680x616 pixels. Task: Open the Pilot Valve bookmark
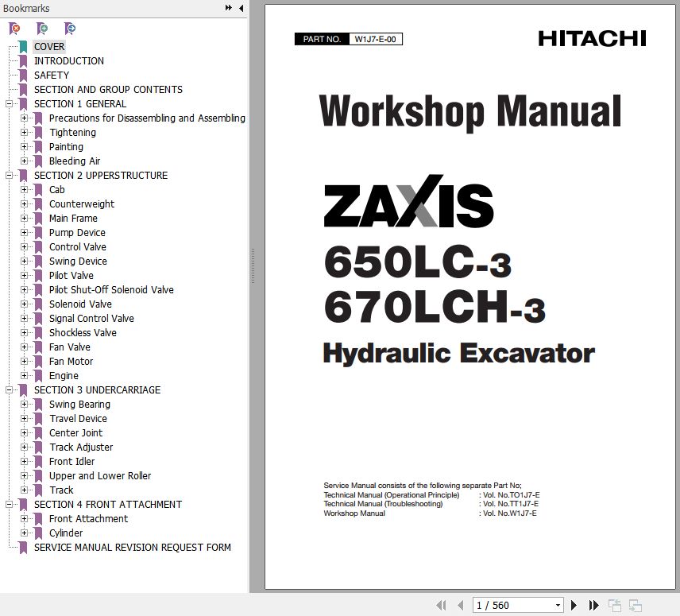[x=71, y=276]
